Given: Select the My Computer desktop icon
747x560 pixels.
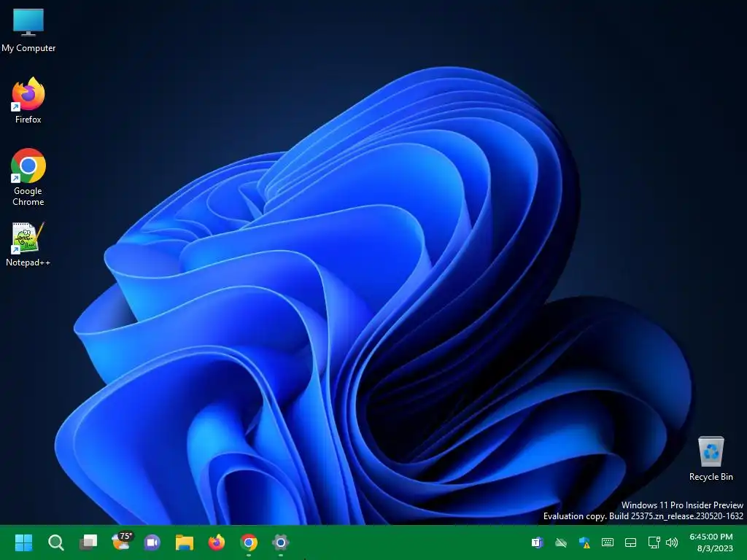Looking at the screenshot, I should (x=28, y=31).
